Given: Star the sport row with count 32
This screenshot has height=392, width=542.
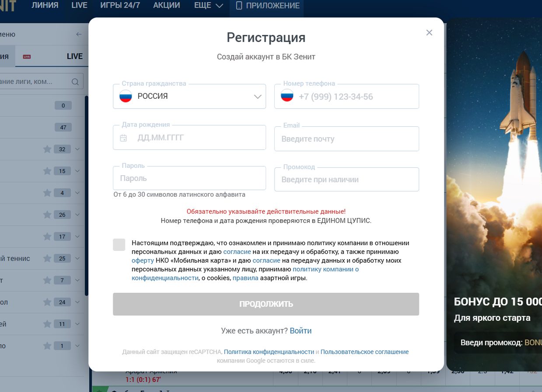Looking at the screenshot, I should click(x=47, y=149).
